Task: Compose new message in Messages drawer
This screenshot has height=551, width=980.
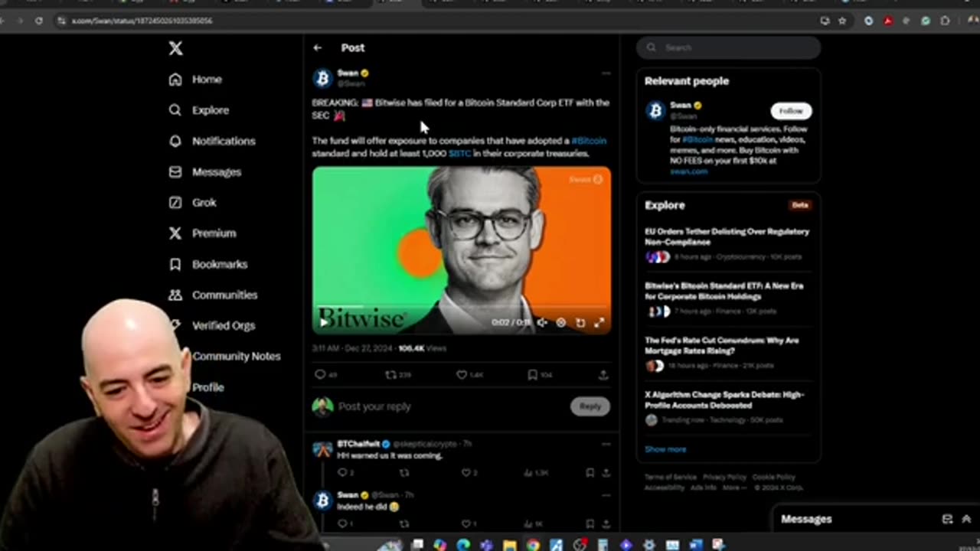Action: point(947,519)
